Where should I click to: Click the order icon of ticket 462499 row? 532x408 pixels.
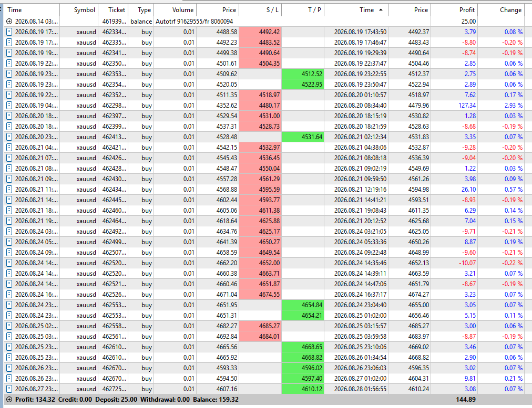[9, 242]
